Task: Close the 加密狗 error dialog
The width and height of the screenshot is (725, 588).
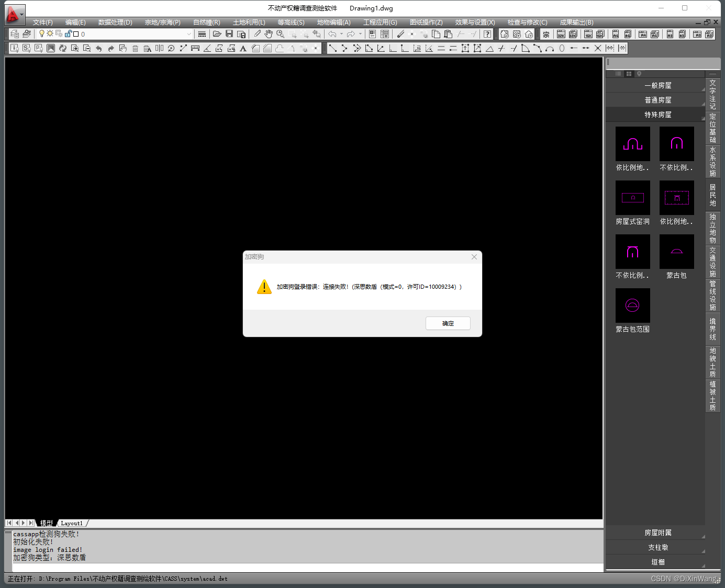Action: [474, 257]
